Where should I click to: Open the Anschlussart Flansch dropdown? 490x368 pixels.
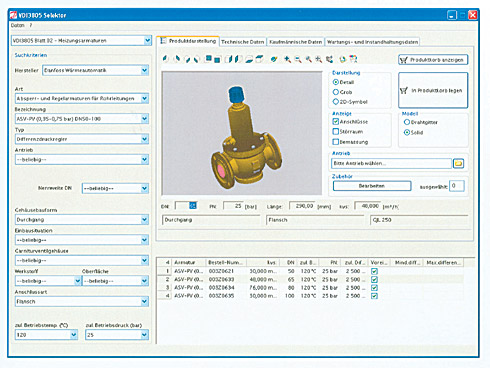[144, 302]
